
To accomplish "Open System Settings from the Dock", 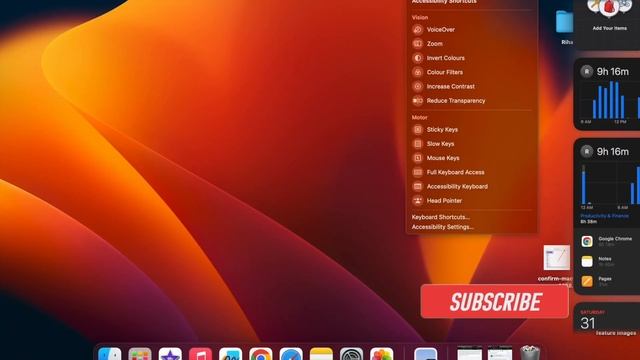I will pyautogui.click(x=351, y=354).
